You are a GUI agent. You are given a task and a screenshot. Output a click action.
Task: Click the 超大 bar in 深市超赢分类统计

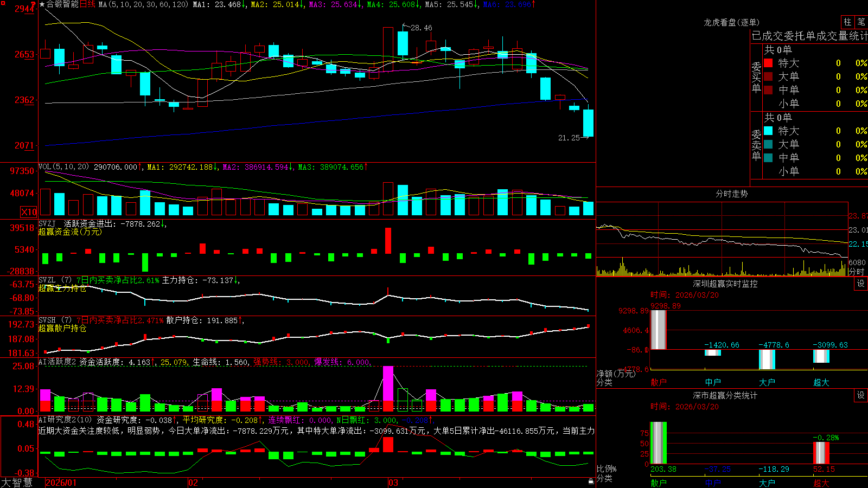point(821,453)
